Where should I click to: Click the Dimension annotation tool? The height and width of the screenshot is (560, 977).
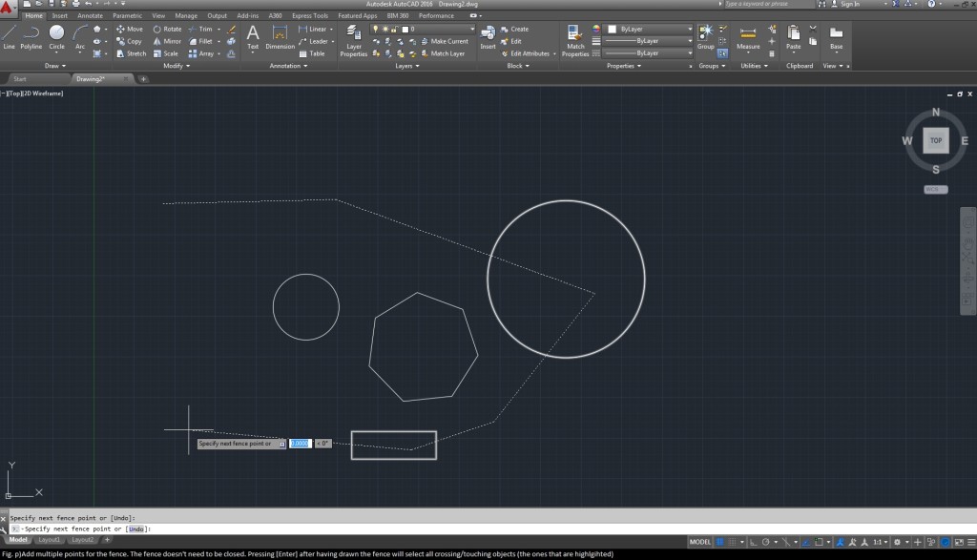280,37
